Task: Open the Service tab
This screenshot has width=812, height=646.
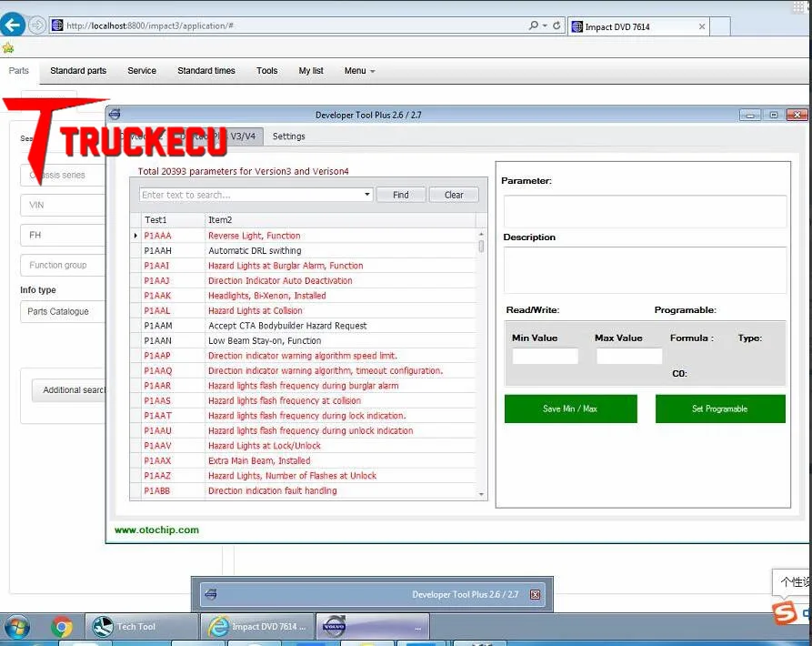Action: (142, 70)
